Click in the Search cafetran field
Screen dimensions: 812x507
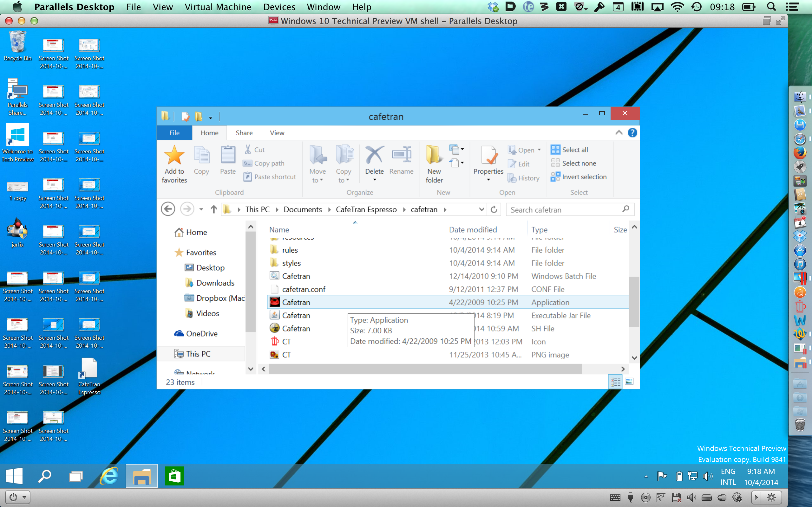click(x=564, y=209)
